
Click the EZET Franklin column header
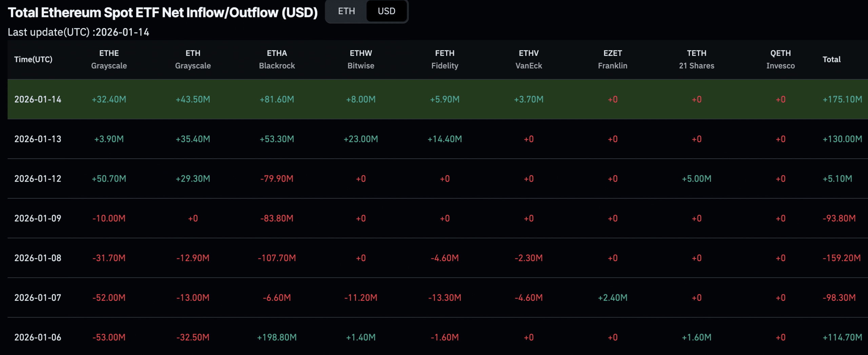(x=612, y=59)
